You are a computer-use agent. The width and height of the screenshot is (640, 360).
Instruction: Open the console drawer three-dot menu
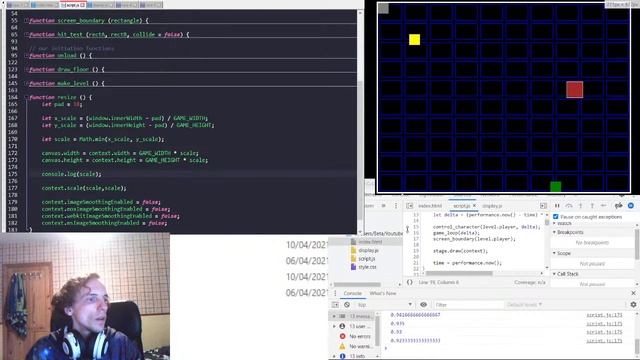[x=335, y=293]
